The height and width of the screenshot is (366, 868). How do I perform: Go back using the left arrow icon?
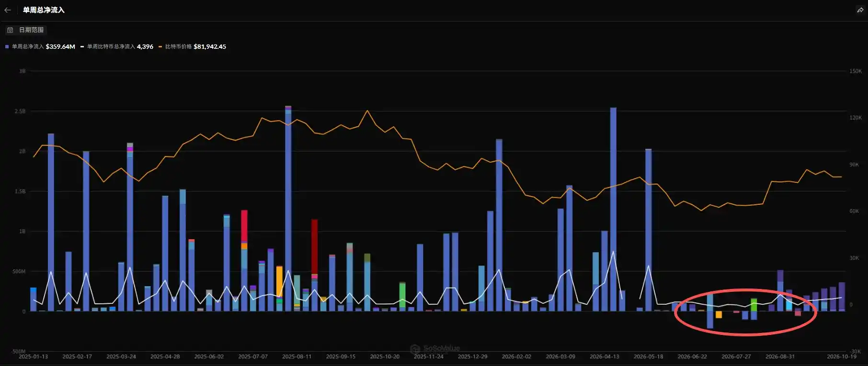[8, 10]
